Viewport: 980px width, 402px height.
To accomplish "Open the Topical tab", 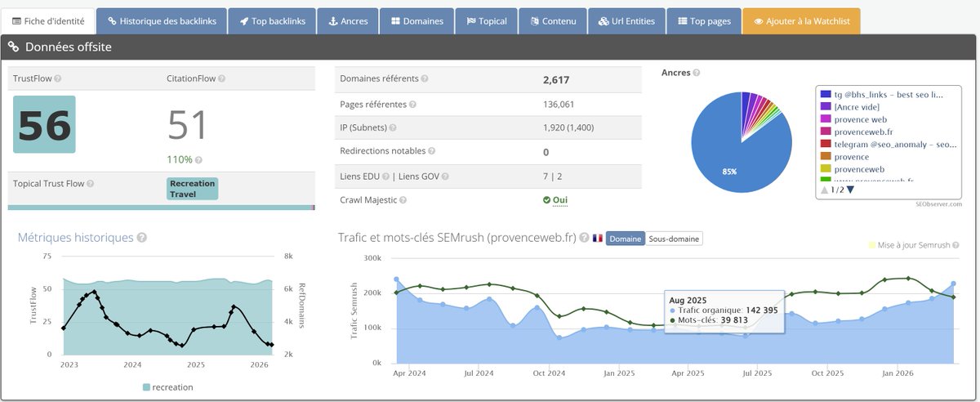I will [x=486, y=21].
